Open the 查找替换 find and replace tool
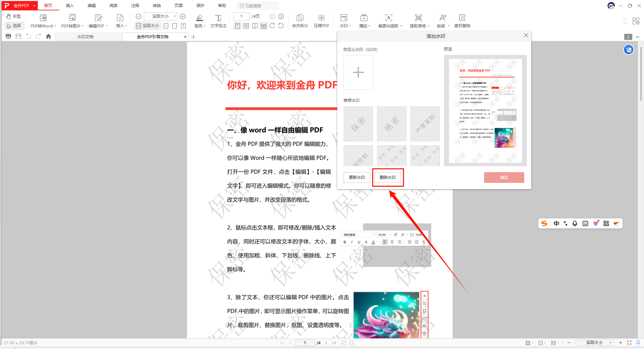 pos(462,21)
